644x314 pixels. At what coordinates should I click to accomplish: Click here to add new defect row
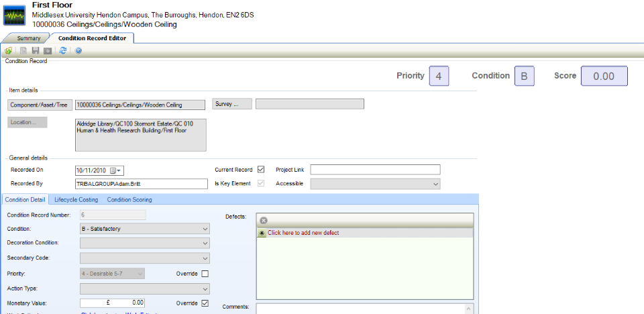[303, 233]
